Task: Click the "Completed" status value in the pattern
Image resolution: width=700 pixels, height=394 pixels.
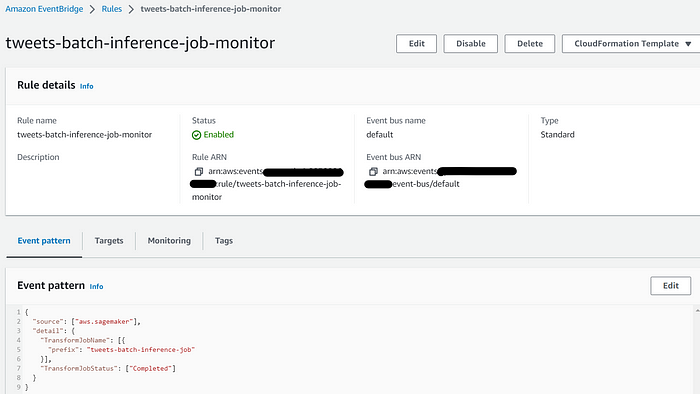Action: (x=150, y=368)
